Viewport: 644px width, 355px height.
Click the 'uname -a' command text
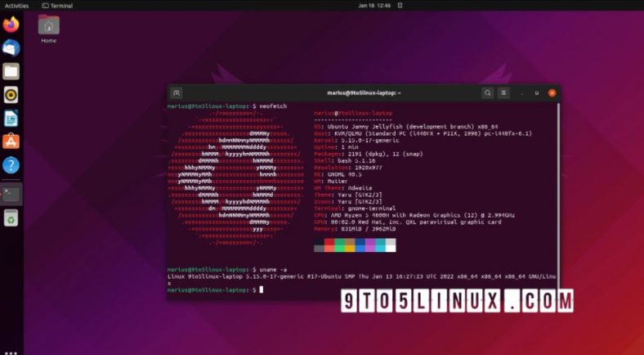tap(273, 270)
